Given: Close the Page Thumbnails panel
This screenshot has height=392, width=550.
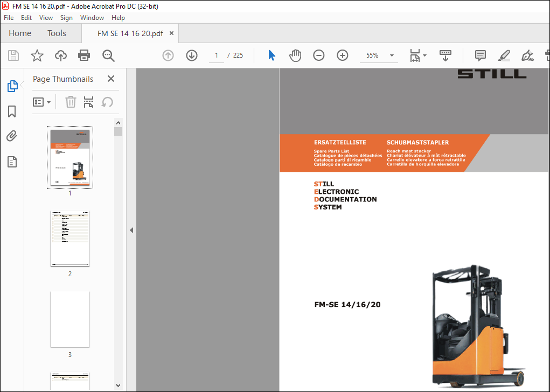Looking at the screenshot, I should click(111, 79).
